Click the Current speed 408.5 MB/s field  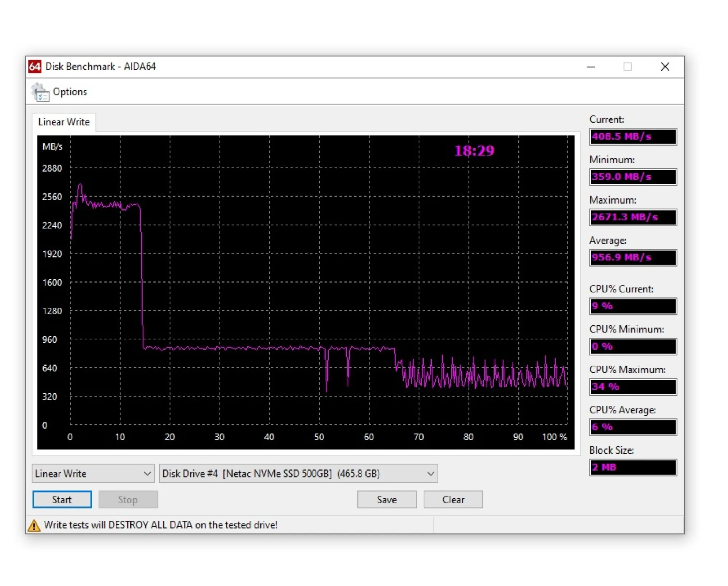pyautogui.click(x=633, y=137)
